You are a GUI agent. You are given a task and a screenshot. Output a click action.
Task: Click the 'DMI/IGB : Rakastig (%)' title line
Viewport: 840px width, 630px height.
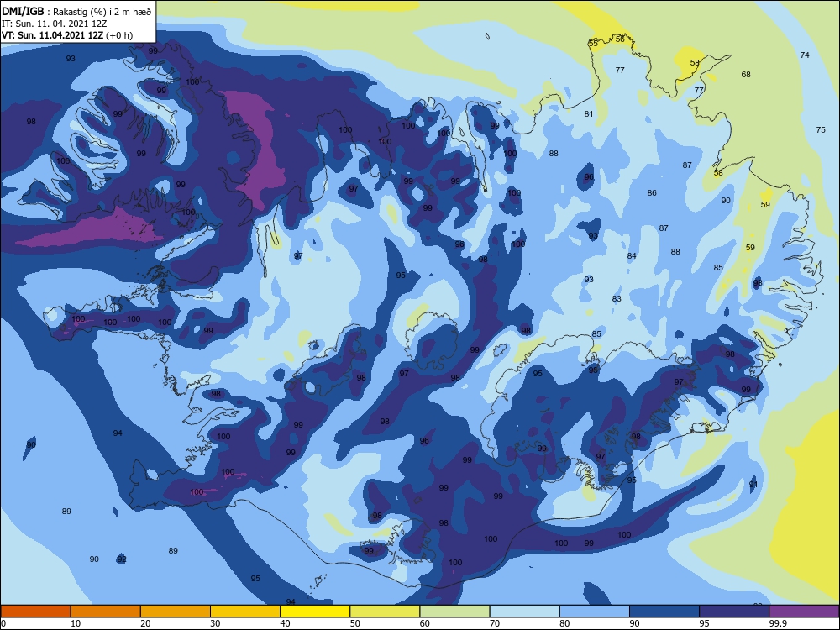(77, 11)
